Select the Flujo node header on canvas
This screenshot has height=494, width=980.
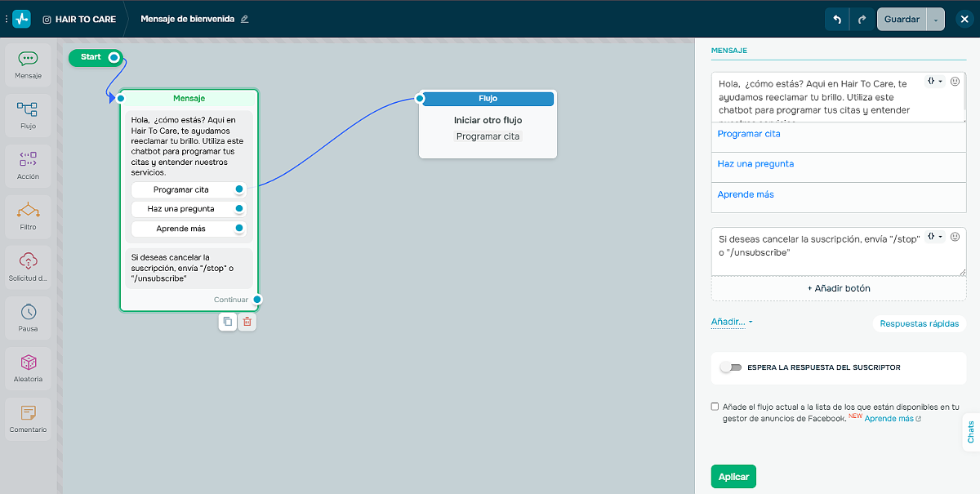pyautogui.click(x=488, y=99)
